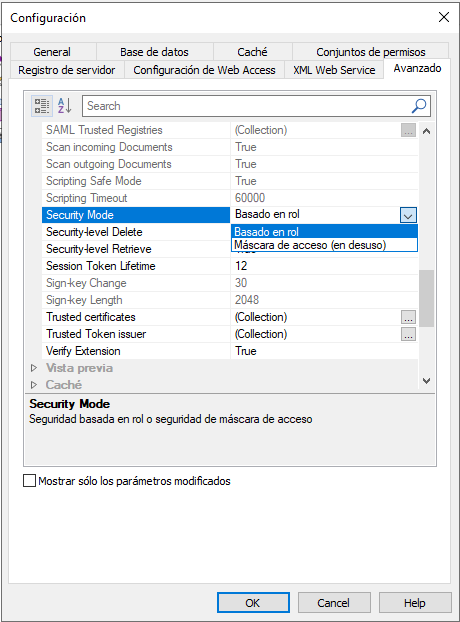Click Session Token Lifetime value 12
The image size is (460, 622).
324,266
